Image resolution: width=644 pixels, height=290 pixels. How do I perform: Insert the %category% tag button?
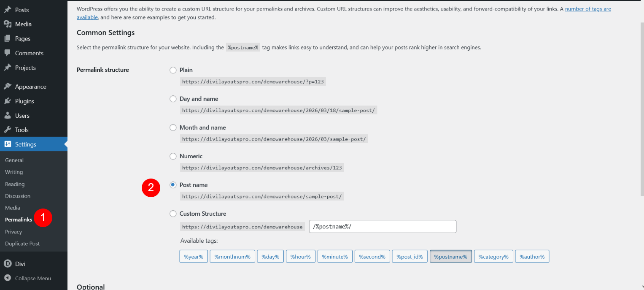(493, 257)
